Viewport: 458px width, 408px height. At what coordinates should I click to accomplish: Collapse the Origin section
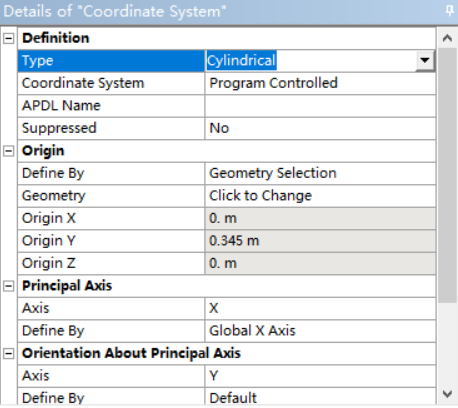[9, 151]
